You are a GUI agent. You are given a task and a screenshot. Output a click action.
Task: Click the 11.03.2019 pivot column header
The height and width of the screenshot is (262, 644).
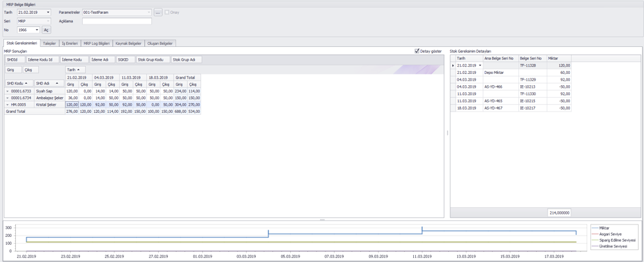click(x=133, y=77)
